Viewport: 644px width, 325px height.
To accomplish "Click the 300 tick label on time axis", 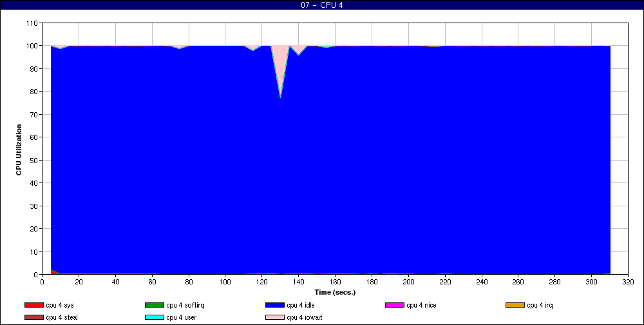I will (591, 282).
